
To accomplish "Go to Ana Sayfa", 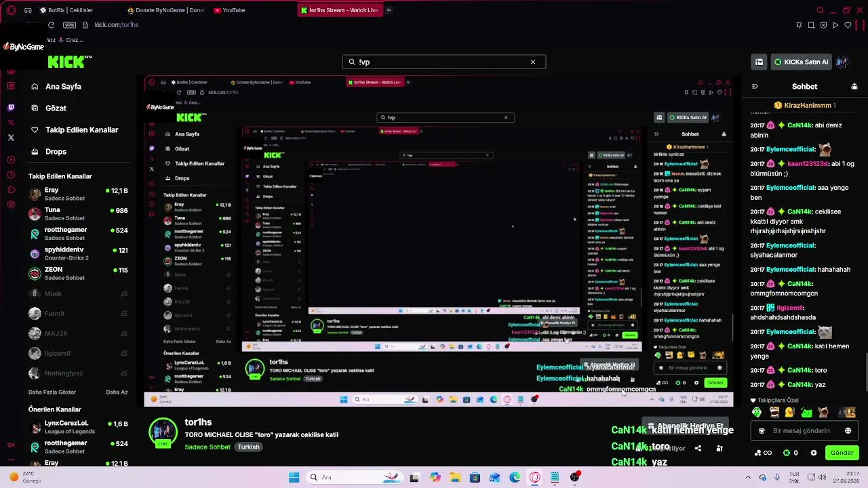I will 63,87.
